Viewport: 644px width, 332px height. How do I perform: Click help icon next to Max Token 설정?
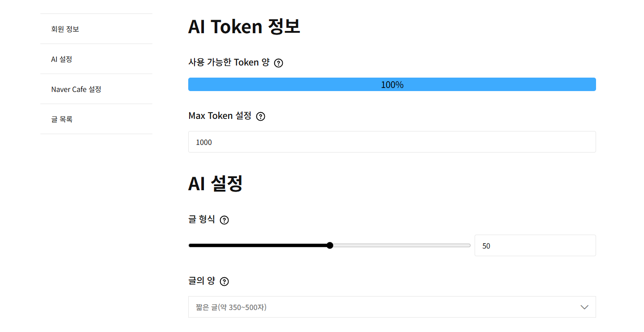tap(260, 117)
